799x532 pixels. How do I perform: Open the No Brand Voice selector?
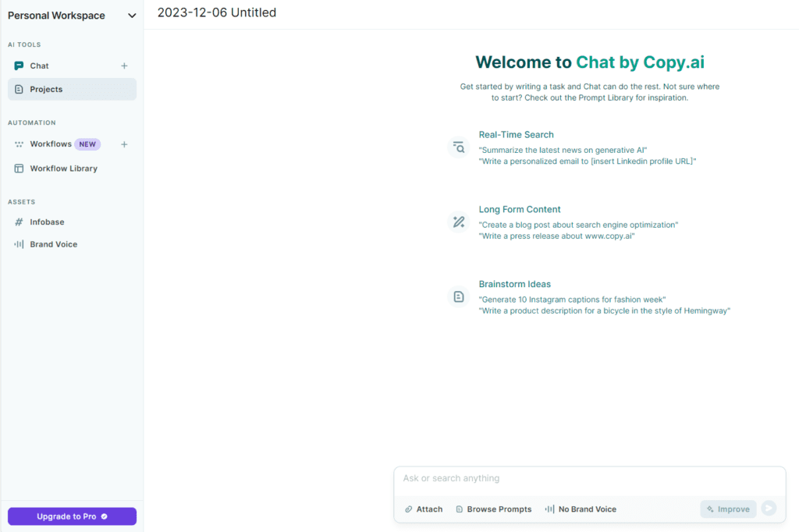581,509
